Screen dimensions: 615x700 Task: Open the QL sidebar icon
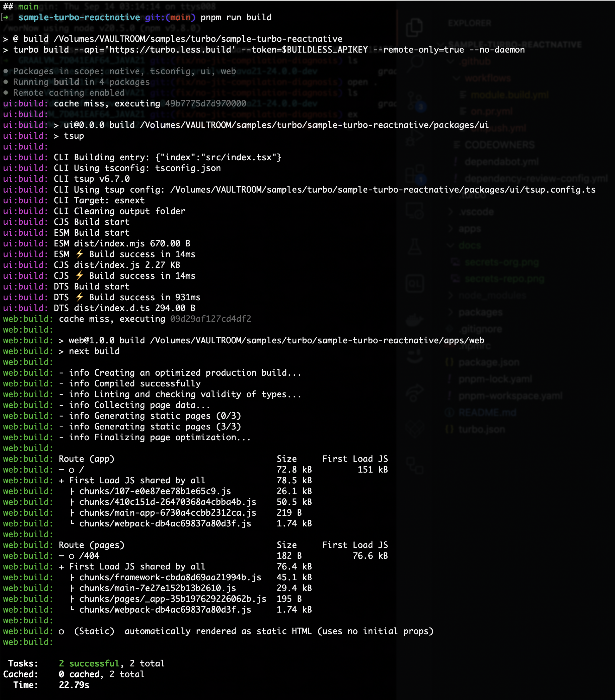coord(415,283)
